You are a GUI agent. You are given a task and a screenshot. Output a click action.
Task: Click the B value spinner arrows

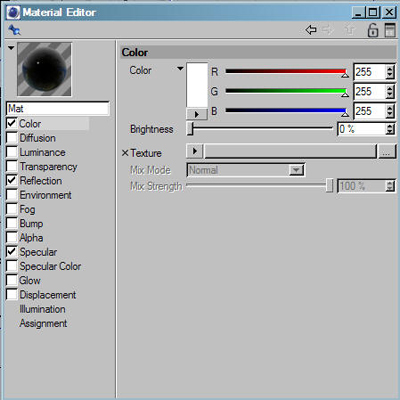tap(390, 111)
